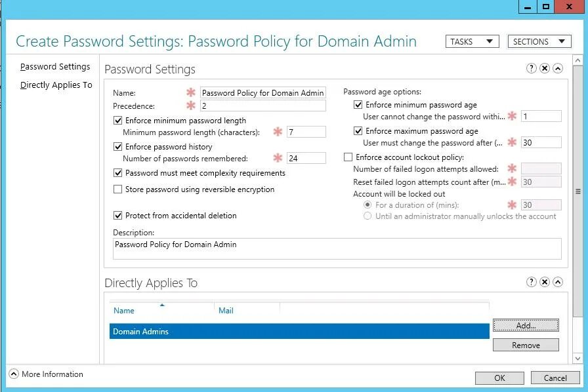This screenshot has width=588, height=392.
Task: Jump to Directly Applies To navigation item
Action: [56, 85]
